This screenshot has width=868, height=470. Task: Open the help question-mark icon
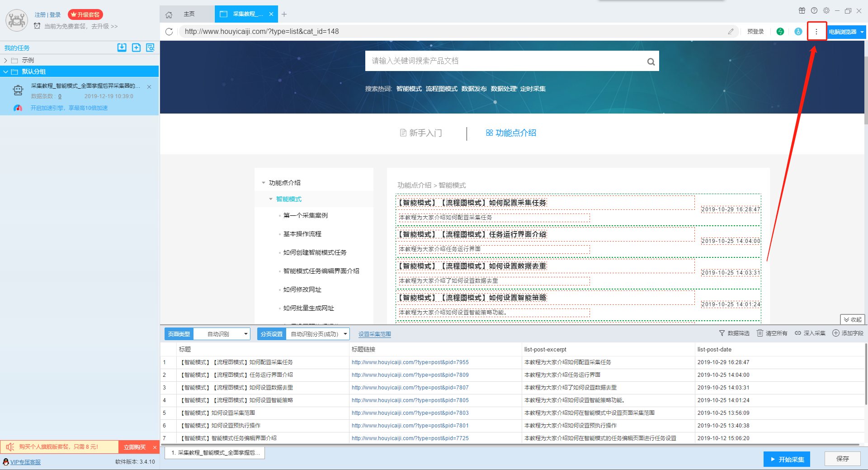[814, 10]
